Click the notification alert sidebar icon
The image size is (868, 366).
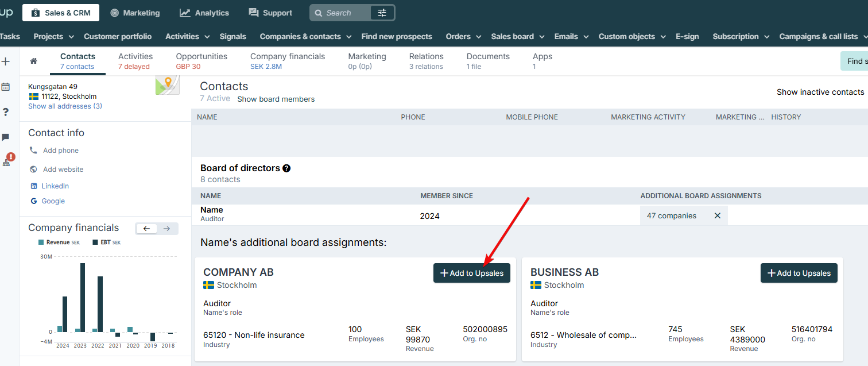click(7, 160)
